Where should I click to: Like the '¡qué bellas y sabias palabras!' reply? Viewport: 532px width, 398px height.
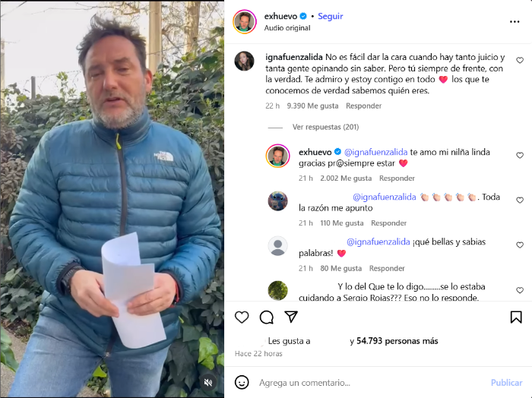520,245
